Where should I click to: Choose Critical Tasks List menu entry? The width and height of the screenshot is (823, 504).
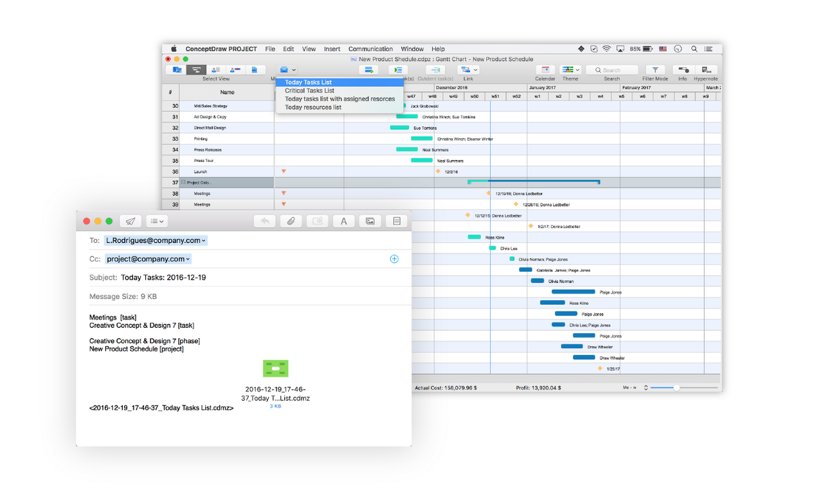point(339,91)
